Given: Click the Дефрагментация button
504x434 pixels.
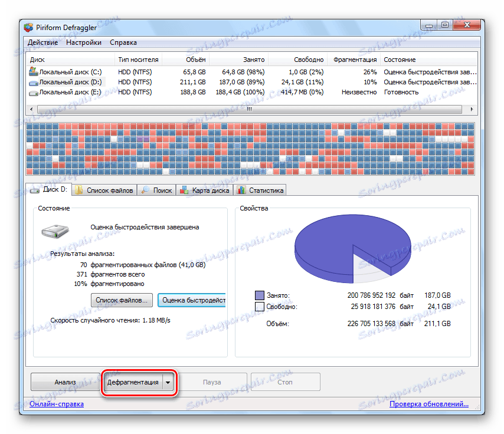Looking at the screenshot, I should [133, 382].
